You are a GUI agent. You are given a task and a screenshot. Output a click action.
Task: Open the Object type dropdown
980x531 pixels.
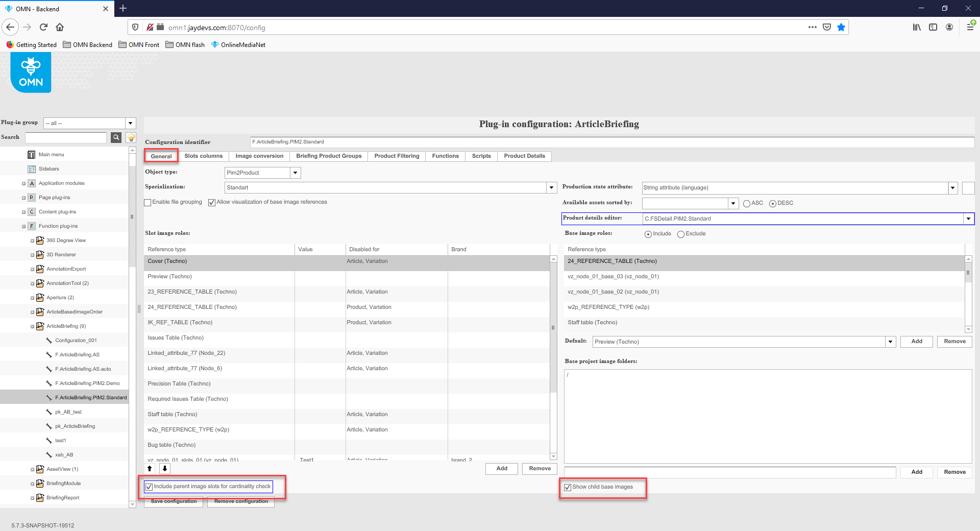295,173
